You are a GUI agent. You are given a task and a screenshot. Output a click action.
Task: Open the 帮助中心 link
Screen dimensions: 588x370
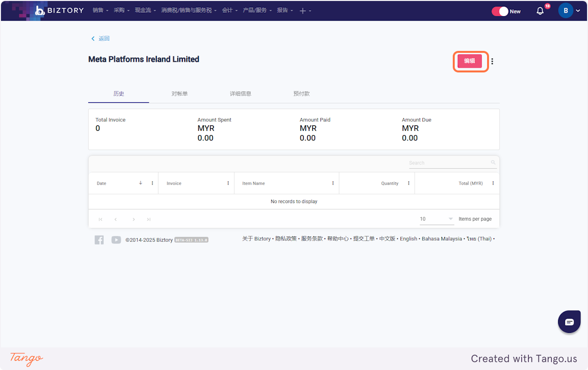tap(338, 239)
